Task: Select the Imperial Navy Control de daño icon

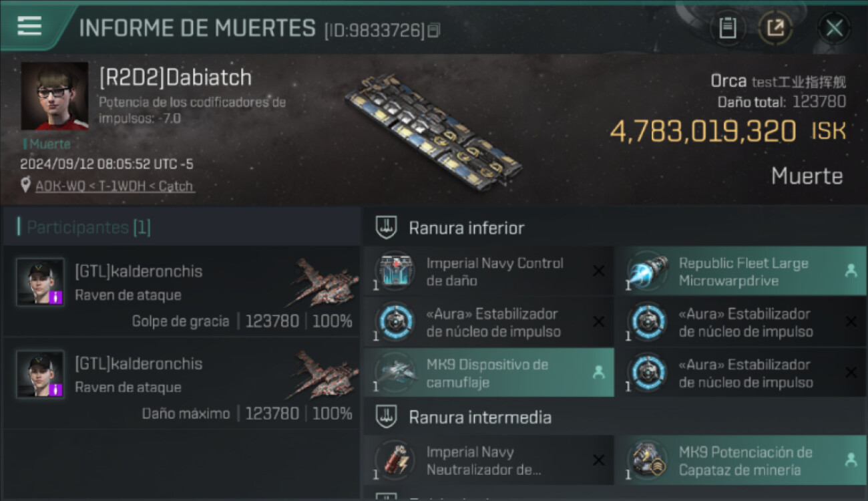Action: (394, 272)
